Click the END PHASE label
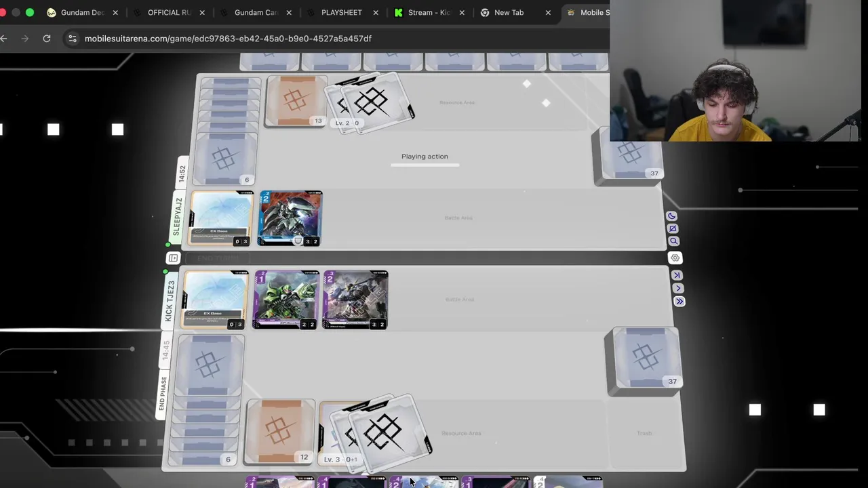This screenshot has width=868, height=488. coord(163,394)
